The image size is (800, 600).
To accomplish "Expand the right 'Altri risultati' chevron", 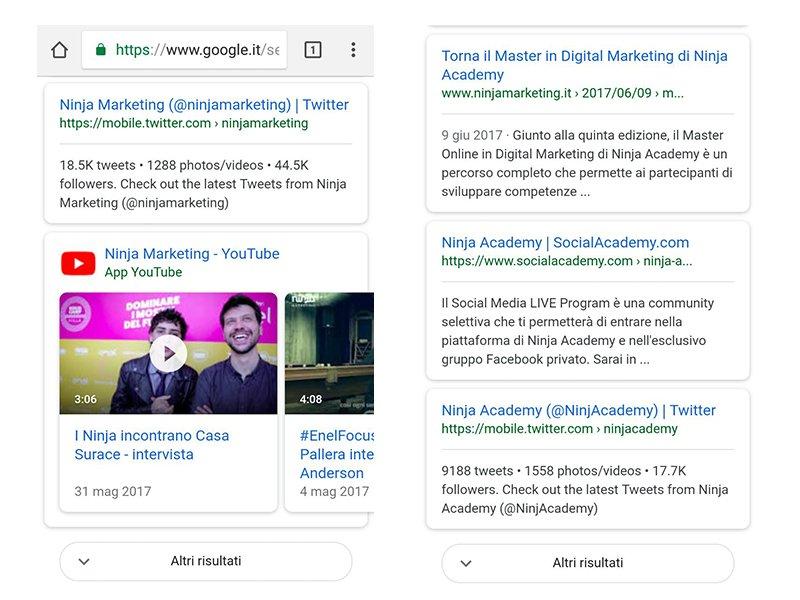I will point(466,564).
